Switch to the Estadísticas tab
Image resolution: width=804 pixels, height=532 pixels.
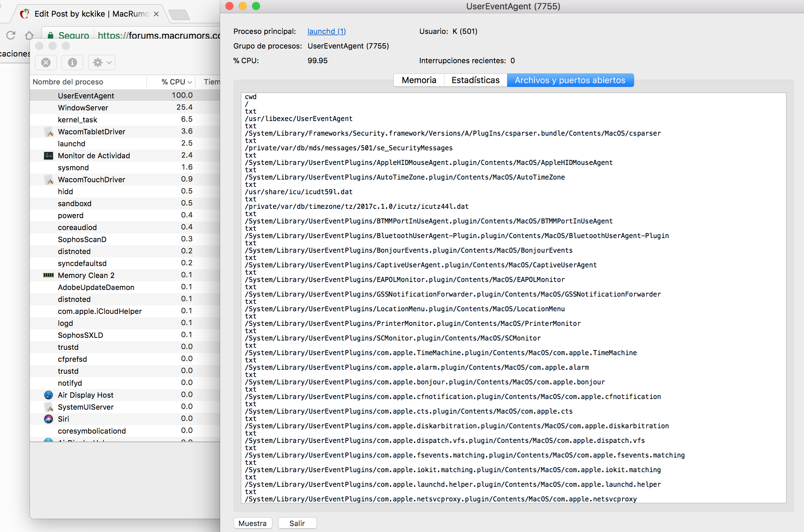475,80
